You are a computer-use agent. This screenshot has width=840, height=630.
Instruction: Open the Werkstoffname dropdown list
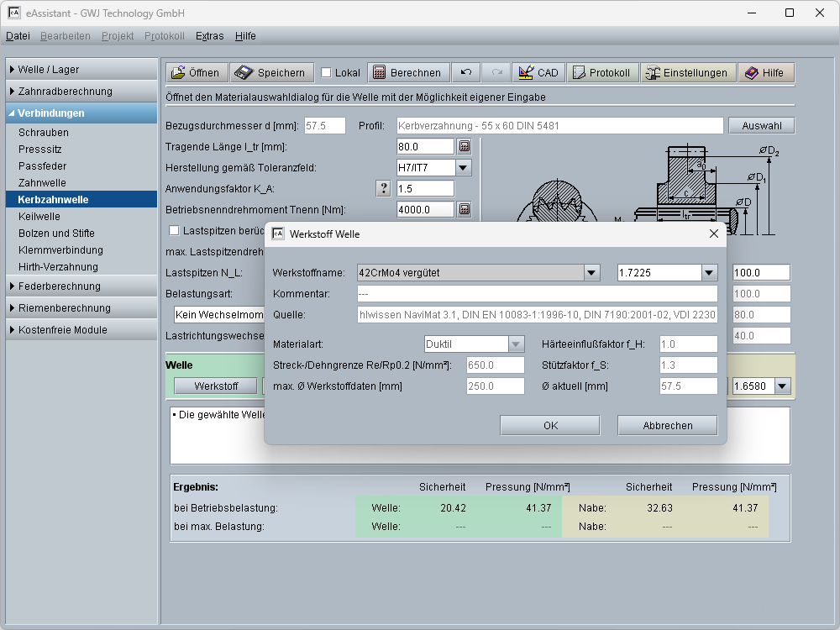pyautogui.click(x=592, y=272)
